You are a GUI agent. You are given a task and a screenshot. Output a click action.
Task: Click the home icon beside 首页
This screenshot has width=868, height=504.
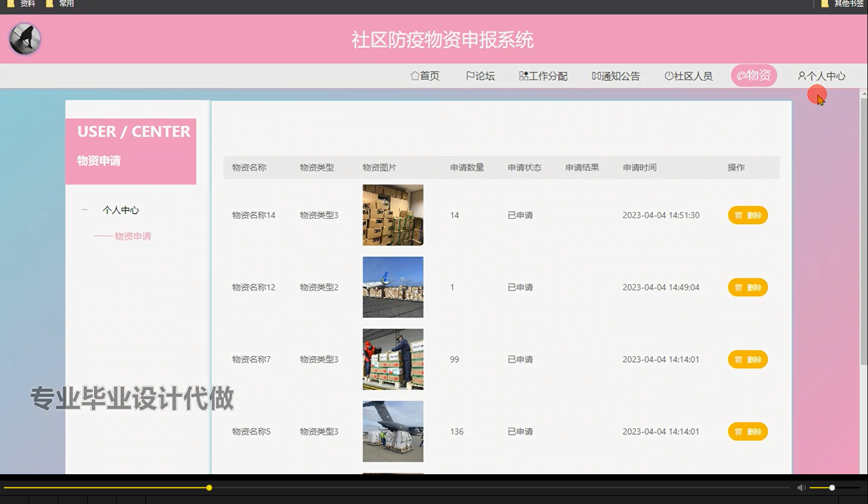click(x=414, y=76)
